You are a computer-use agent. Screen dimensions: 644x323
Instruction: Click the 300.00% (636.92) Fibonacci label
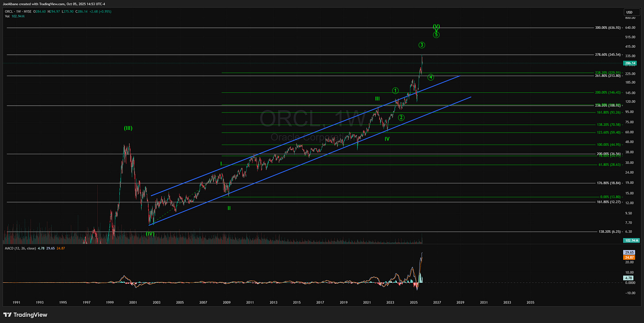point(608,27)
